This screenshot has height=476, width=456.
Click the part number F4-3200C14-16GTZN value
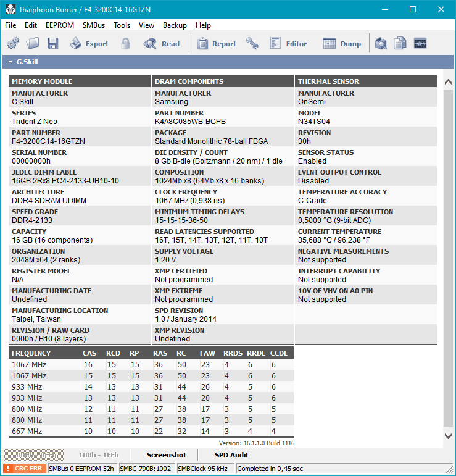pyautogui.click(x=48, y=141)
